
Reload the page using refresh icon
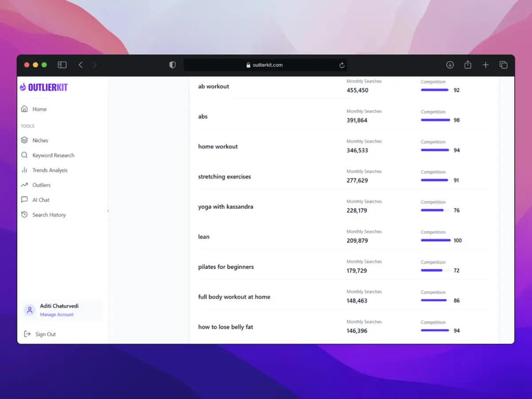pos(342,65)
